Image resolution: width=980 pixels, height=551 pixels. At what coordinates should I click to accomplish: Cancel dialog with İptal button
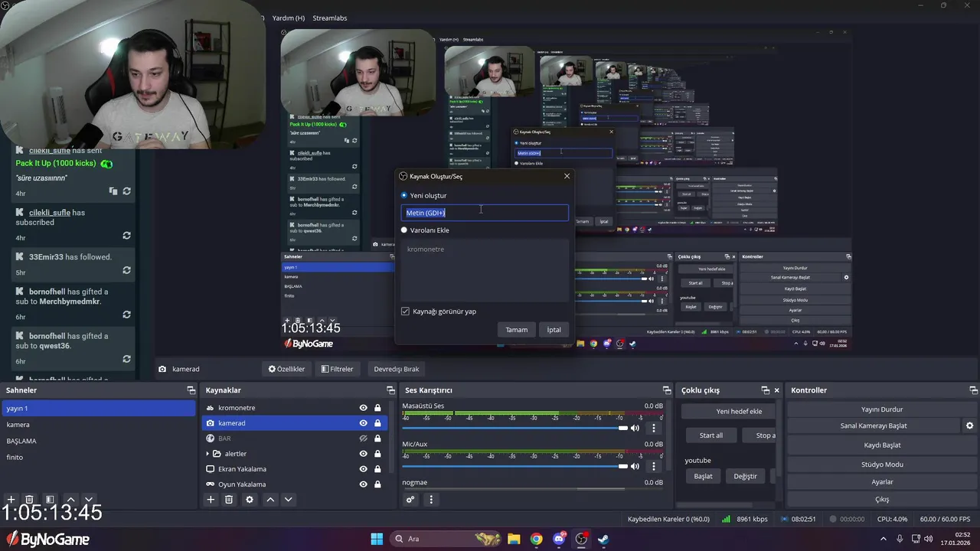(554, 330)
